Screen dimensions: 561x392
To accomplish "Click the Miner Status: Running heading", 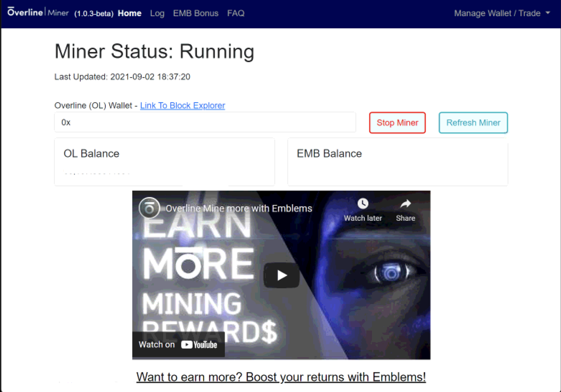I will (x=154, y=51).
